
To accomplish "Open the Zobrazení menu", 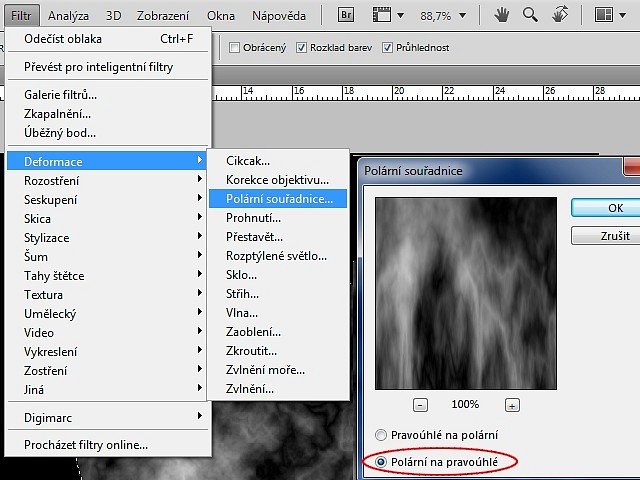I will 163,16.
